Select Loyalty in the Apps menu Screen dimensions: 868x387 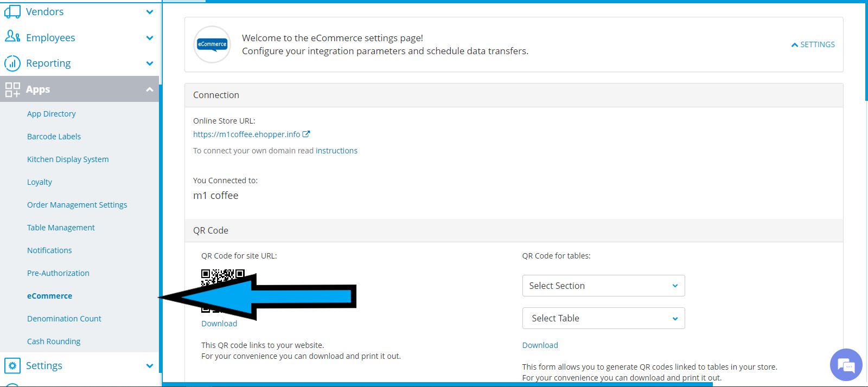coord(40,182)
